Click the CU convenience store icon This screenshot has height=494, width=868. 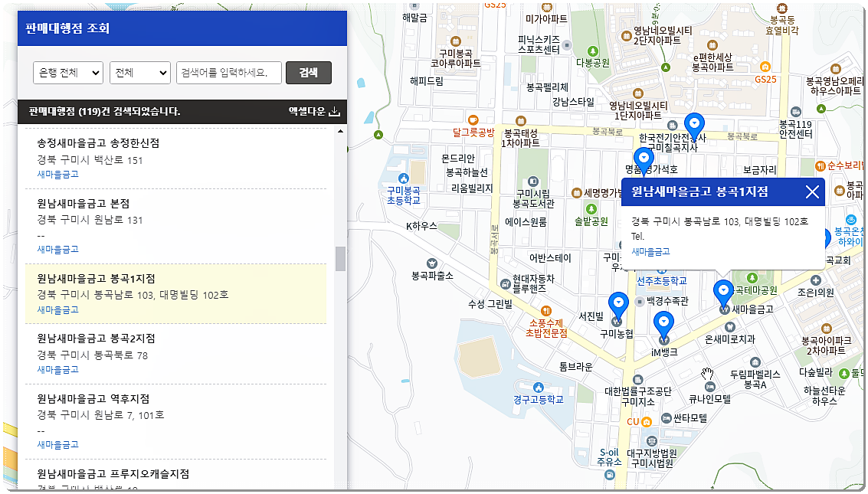[x=646, y=421]
